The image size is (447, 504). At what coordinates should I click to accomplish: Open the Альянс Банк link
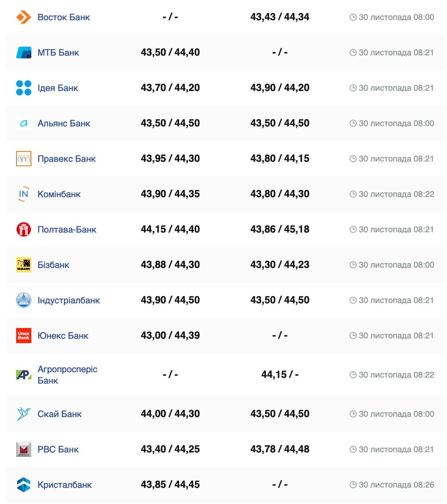tap(64, 124)
